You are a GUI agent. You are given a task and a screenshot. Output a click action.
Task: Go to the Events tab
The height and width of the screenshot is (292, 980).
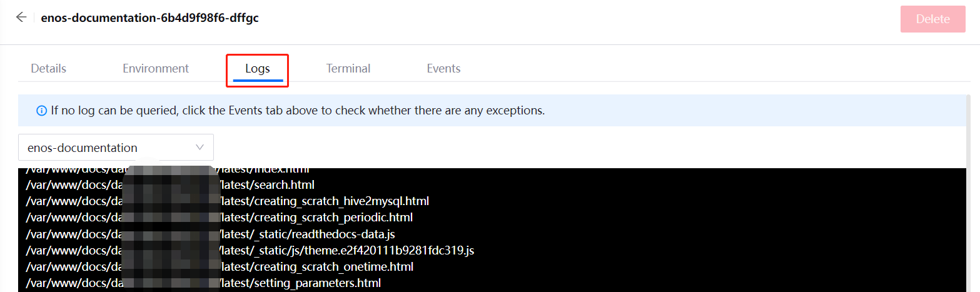click(x=443, y=69)
